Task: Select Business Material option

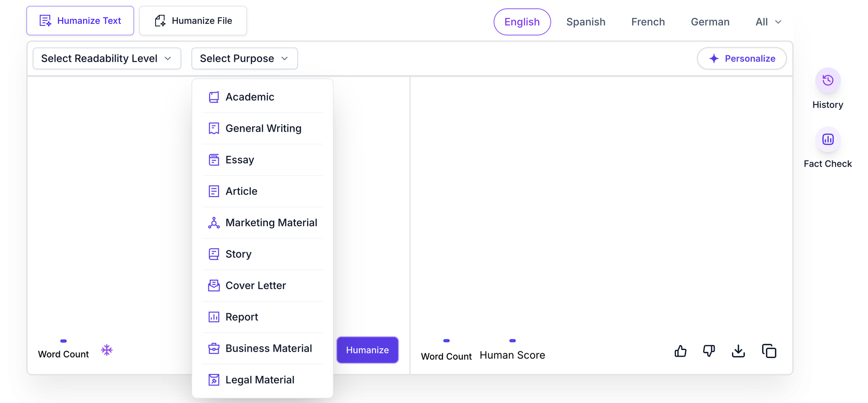Action: coord(262,348)
